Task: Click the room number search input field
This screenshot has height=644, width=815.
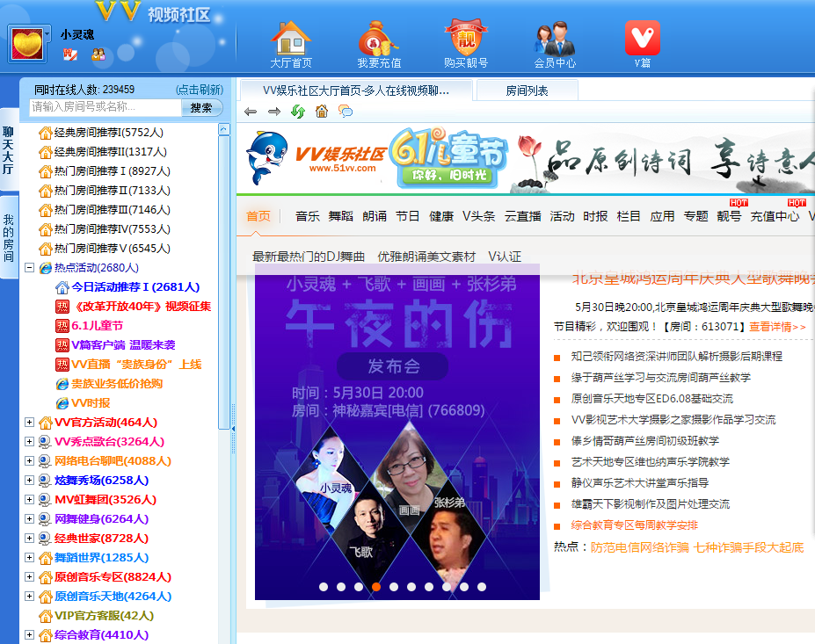Action: point(106,107)
